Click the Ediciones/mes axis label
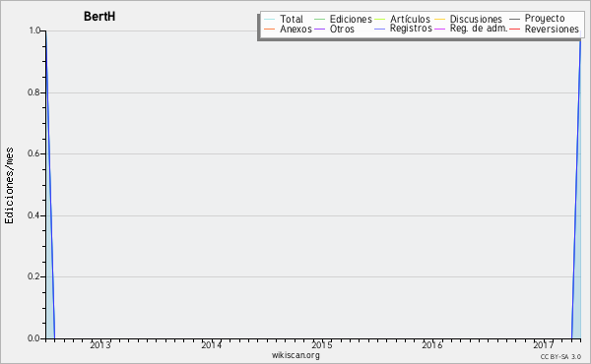Image resolution: width=591 pixels, height=364 pixels. click(x=9, y=186)
